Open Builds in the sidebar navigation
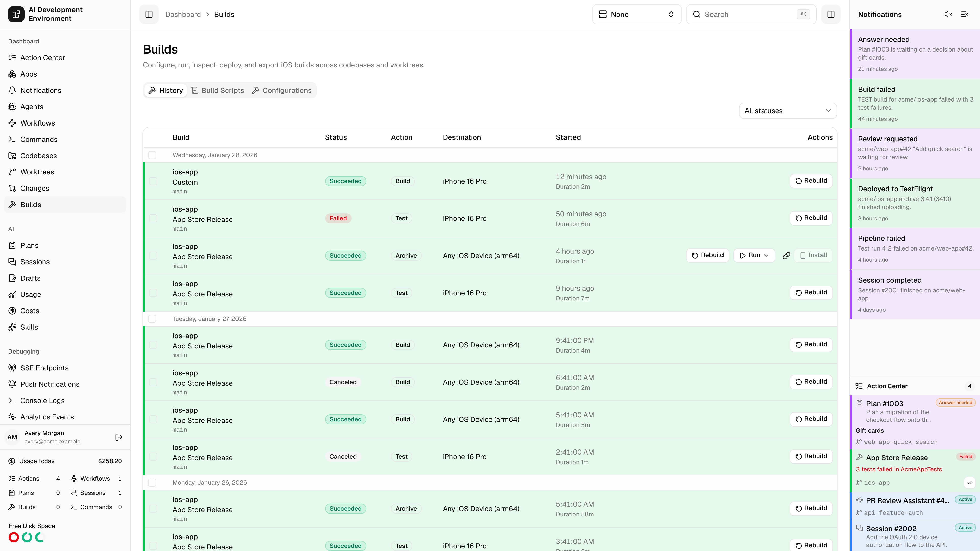This screenshot has width=980, height=551. tap(65, 205)
